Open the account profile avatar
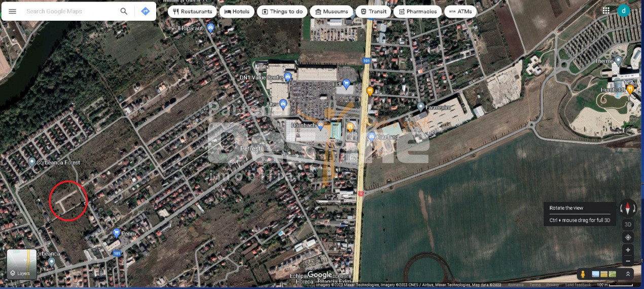 click(x=623, y=10)
